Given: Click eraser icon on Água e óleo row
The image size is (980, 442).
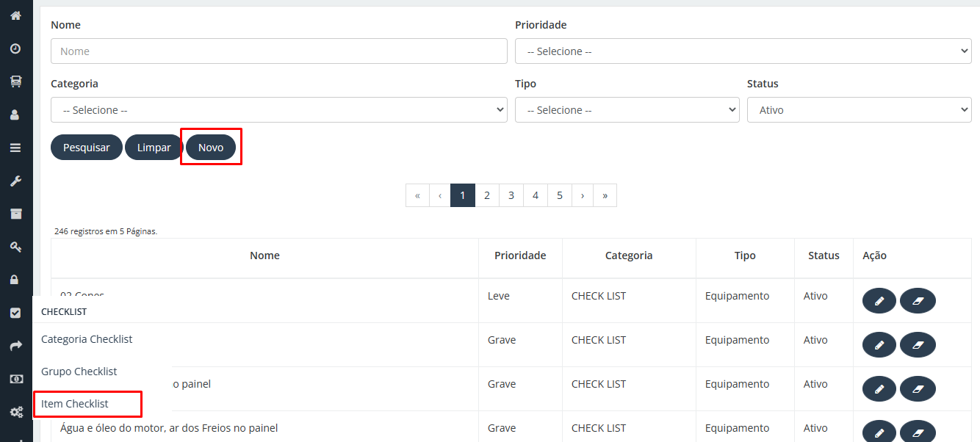Looking at the screenshot, I should tap(918, 431).
